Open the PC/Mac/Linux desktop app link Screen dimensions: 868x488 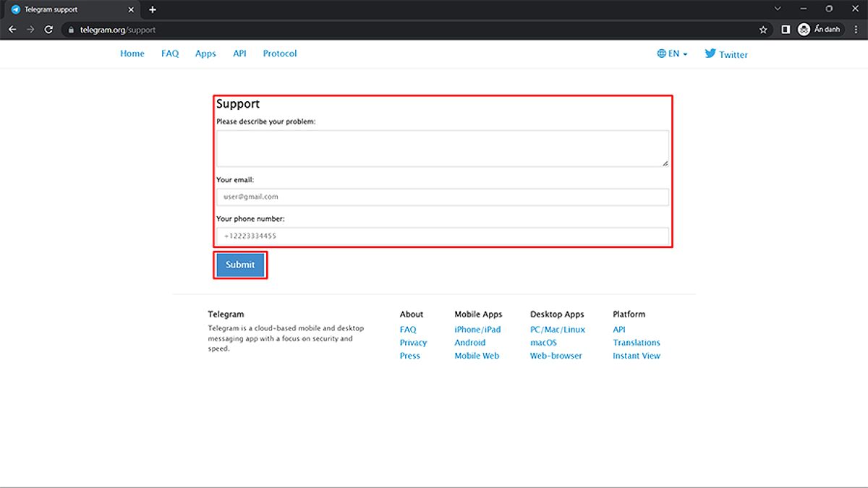pos(558,330)
